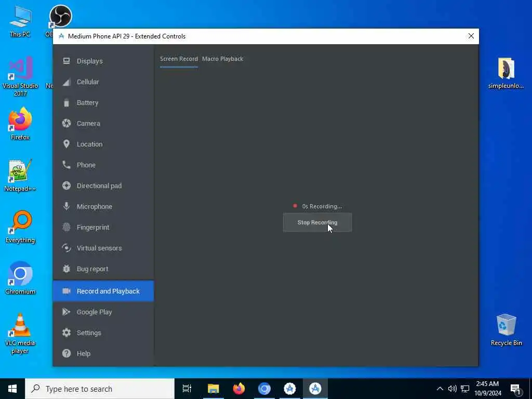This screenshot has height=399, width=532.
Task: Select Record and Playback entry
Action: pyautogui.click(x=103, y=291)
